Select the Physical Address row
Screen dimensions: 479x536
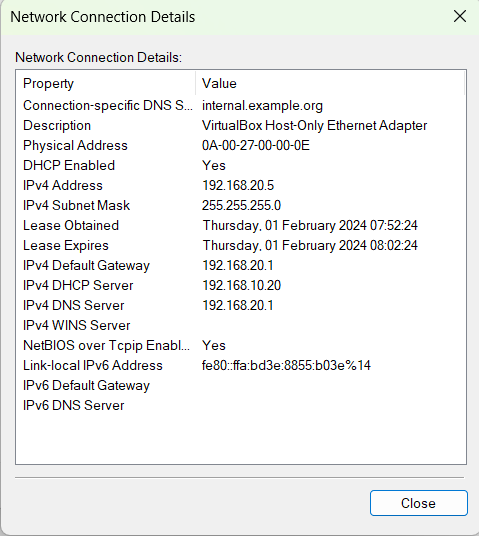click(x=241, y=146)
